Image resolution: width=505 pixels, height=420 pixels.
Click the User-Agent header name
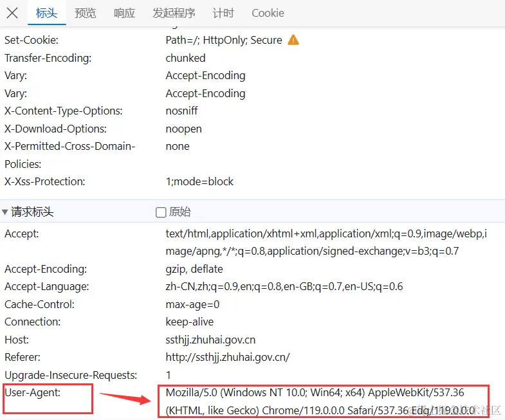(x=33, y=392)
